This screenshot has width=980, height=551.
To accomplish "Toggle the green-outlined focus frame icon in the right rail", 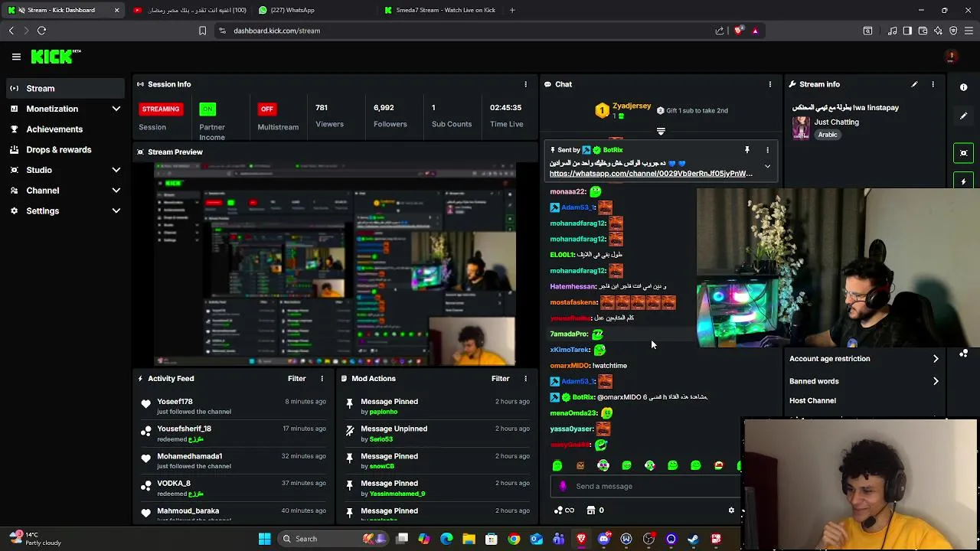I will point(964,153).
